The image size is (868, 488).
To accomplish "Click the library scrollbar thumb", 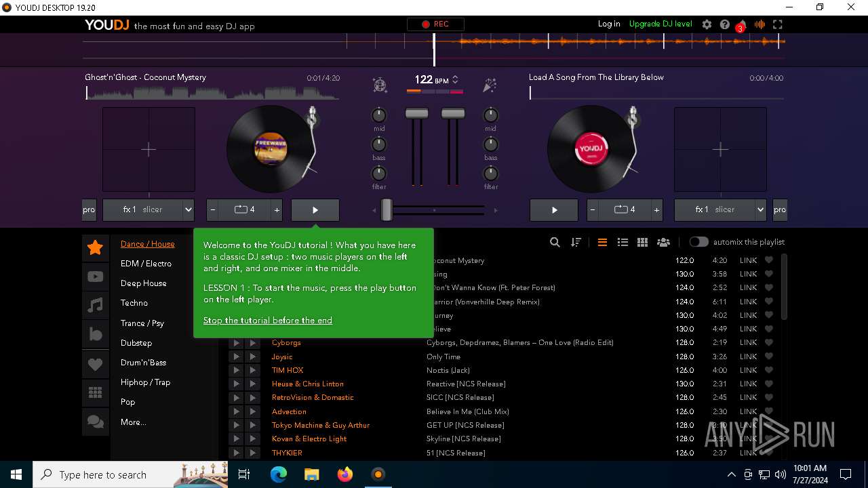I will [785, 286].
